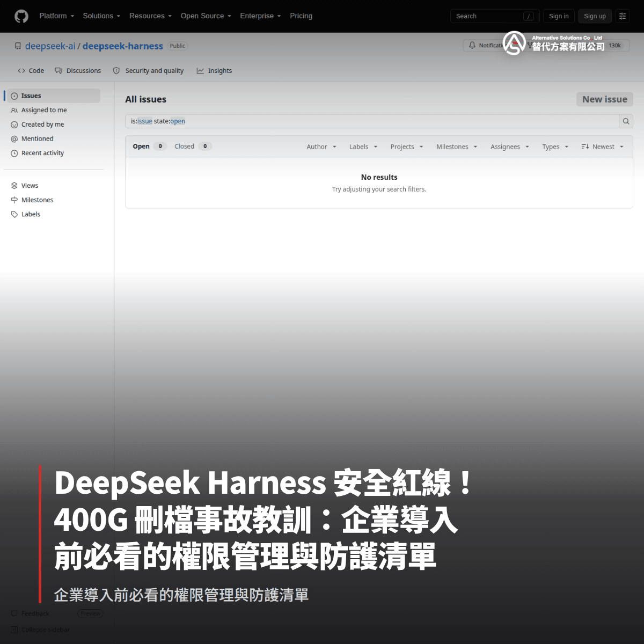Focus the top Search box
The image size is (644, 644).
pos(495,16)
